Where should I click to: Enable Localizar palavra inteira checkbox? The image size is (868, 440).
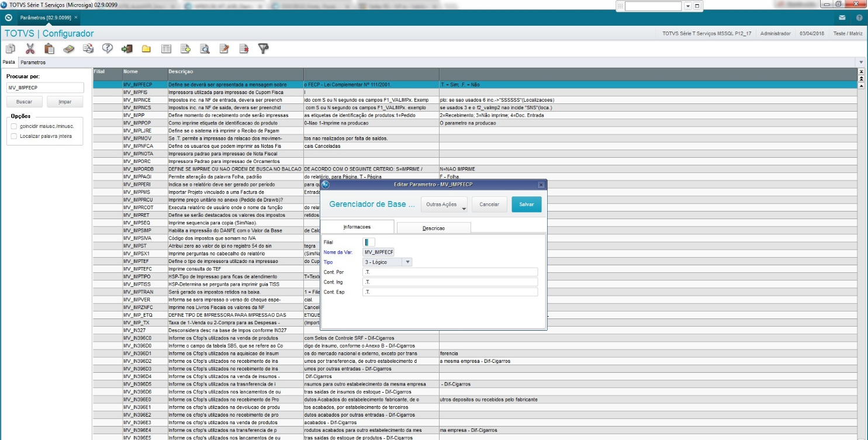coord(14,136)
